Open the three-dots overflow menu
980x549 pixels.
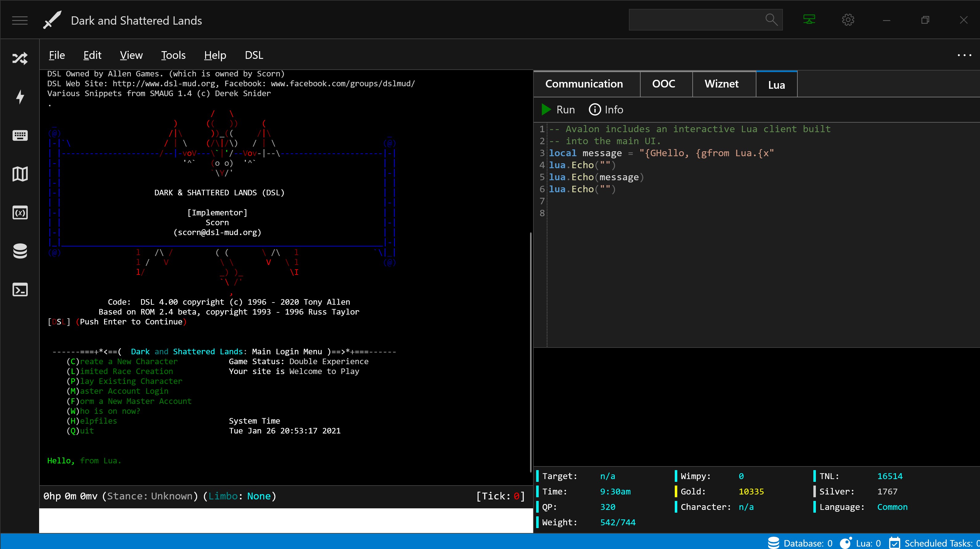pyautogui.click(x=964, y=55)
